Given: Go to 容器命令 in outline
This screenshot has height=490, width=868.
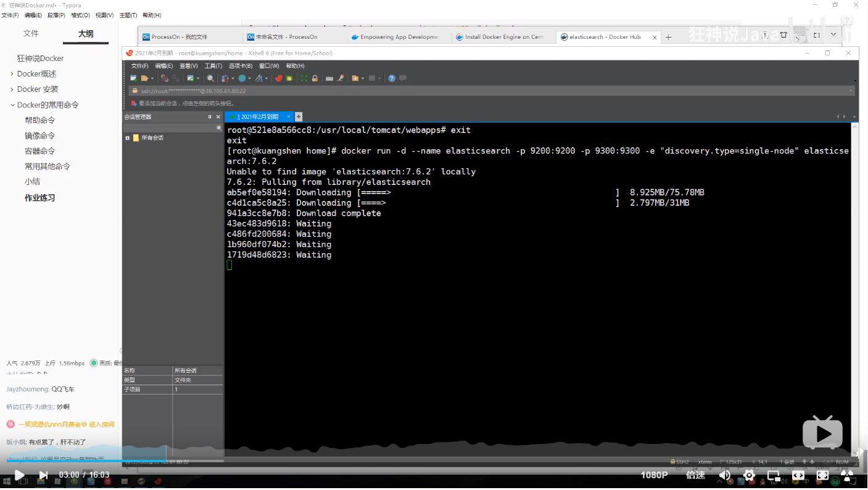Looking at the screenshot, I should (x=39, y=151).
